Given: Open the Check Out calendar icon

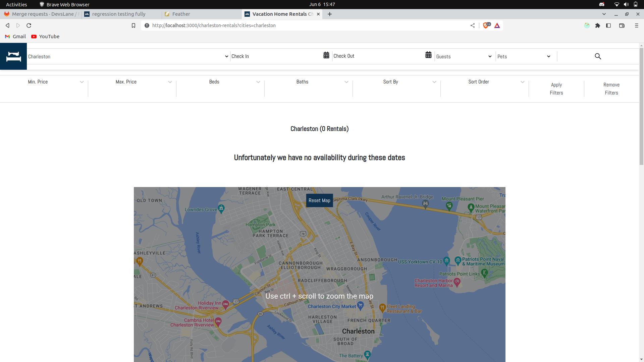Looking at the screenshot, I should [428, 55].
